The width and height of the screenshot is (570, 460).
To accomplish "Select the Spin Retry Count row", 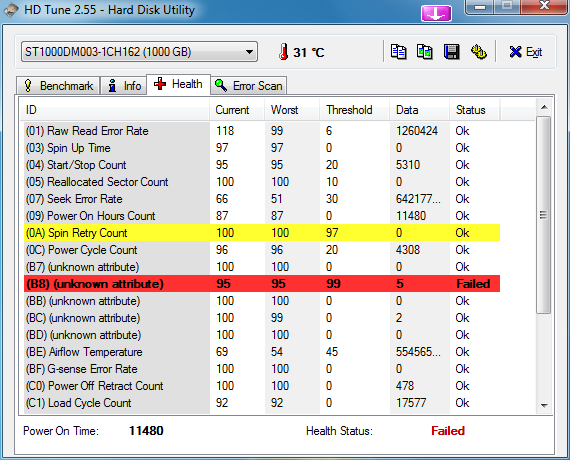I will click(262, 233).
